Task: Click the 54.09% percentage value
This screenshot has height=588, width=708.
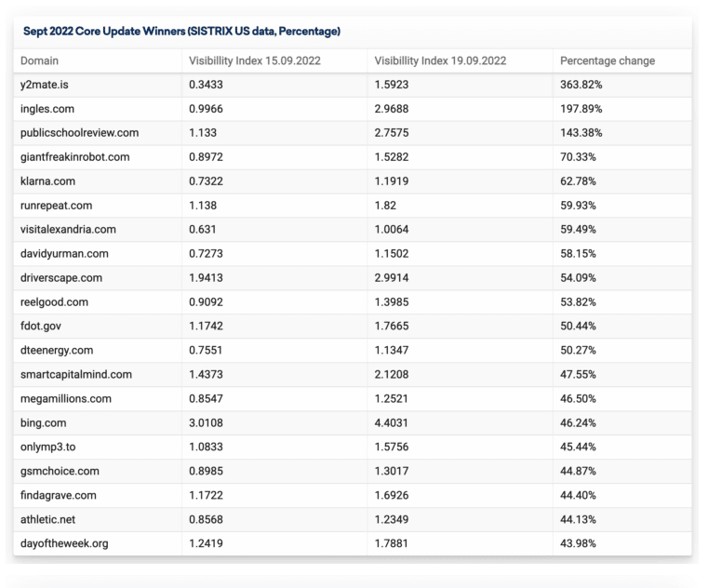Action: (x=578, y=278)
